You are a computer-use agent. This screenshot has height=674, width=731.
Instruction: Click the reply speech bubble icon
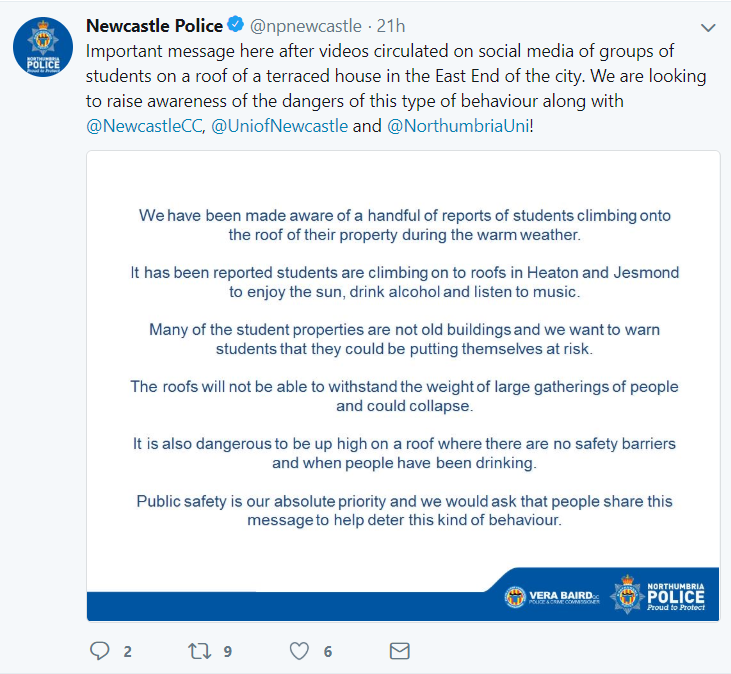pos(99,651)
